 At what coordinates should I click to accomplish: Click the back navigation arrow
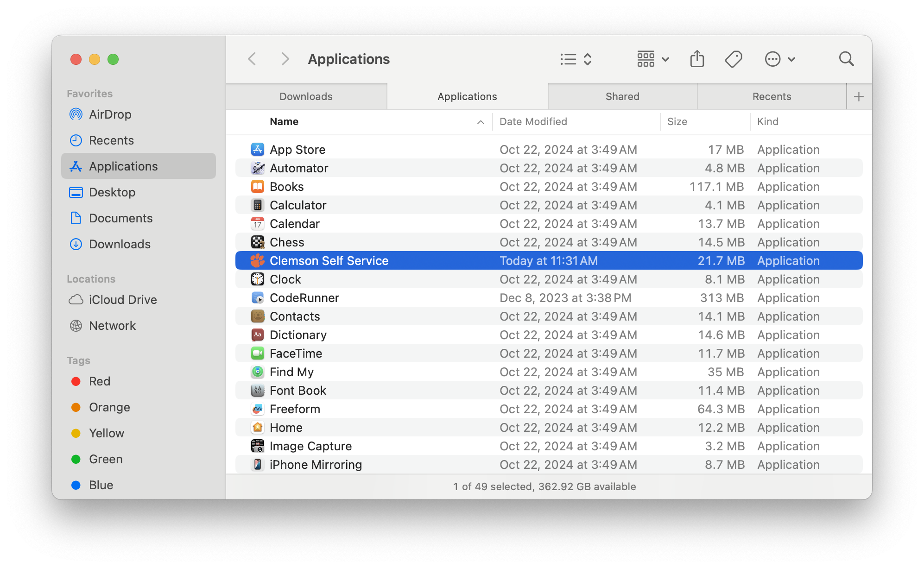pyautogui.click(x=252, y=59)
